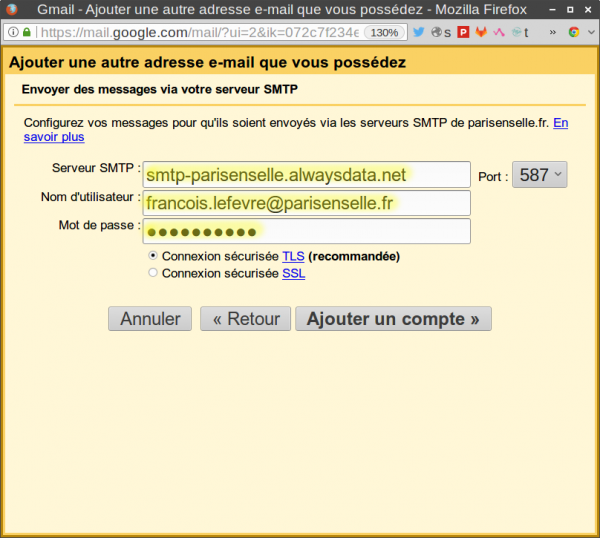Click the pink zigzag line toolbar icon
Image resolution: width=600 pixels, height=538 pixels.
pyautogui.click(x=499, y=32)
